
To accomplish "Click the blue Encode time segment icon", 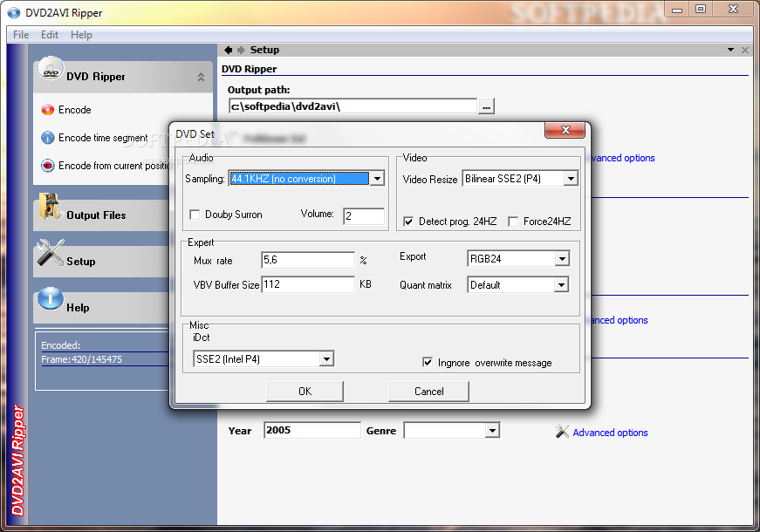I will [x=47, y=138].
